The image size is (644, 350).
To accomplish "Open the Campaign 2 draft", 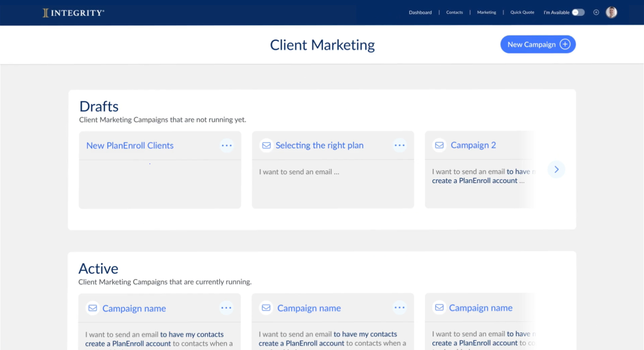I will click(x=473, y=145).
